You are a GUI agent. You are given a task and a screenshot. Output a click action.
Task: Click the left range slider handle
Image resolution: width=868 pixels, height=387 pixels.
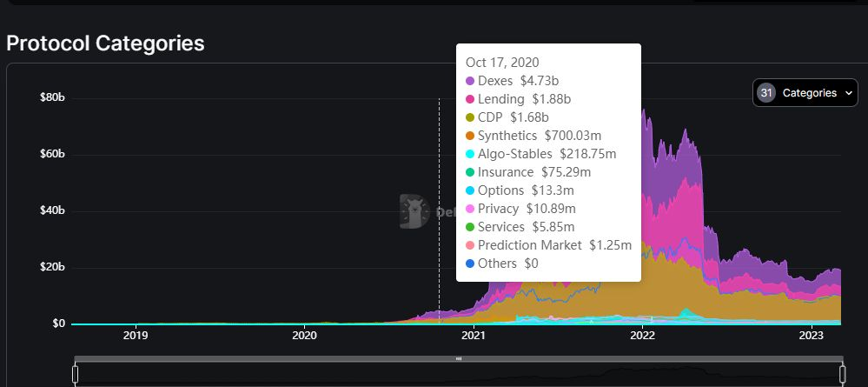tap(76, 374)
